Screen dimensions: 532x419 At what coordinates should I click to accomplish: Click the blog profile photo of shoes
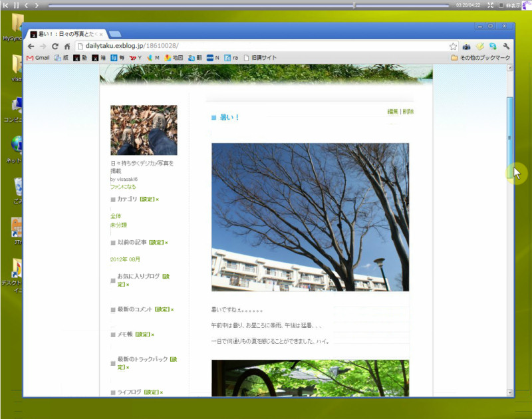tap(144, 130)
